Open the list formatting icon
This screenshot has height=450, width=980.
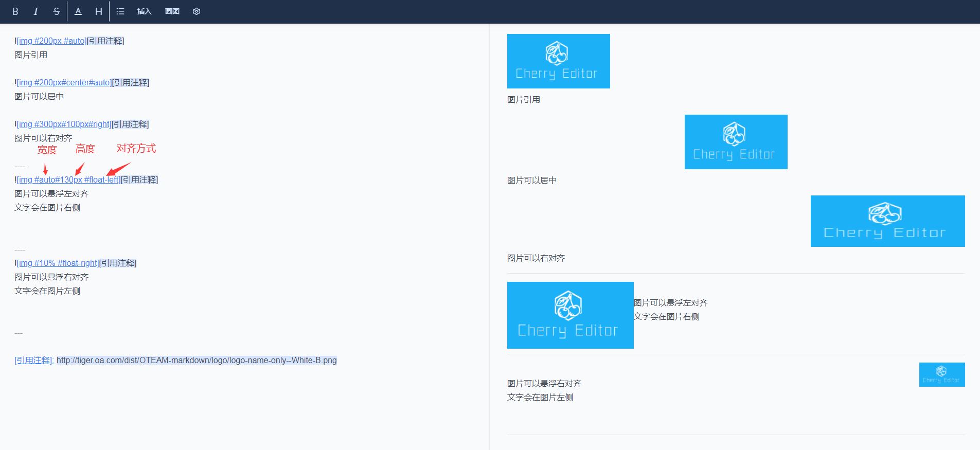[120, 11]
